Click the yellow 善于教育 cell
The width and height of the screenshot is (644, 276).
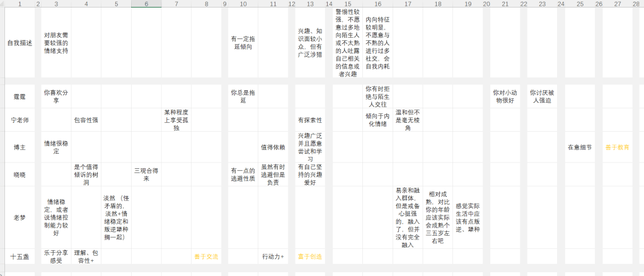click(618, 147)
